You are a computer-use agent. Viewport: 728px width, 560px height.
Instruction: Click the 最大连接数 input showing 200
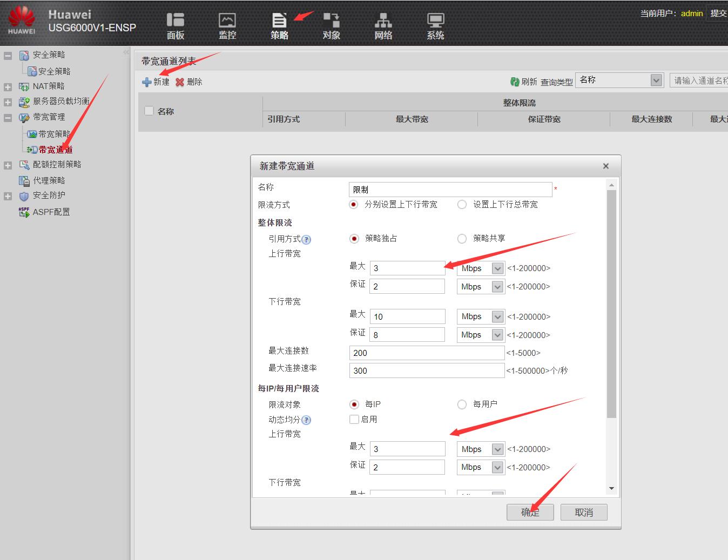click(x=426, y=353)
